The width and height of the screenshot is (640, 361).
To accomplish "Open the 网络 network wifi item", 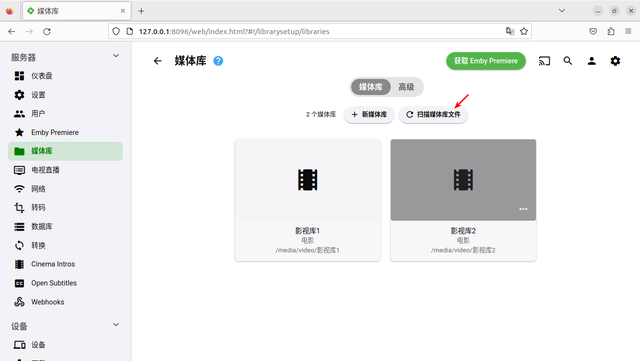I will coord(65,189).
